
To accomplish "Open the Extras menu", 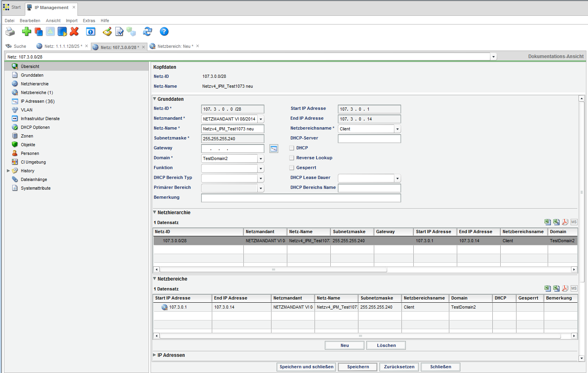I will pyautogui.click(x=89, y=21).
